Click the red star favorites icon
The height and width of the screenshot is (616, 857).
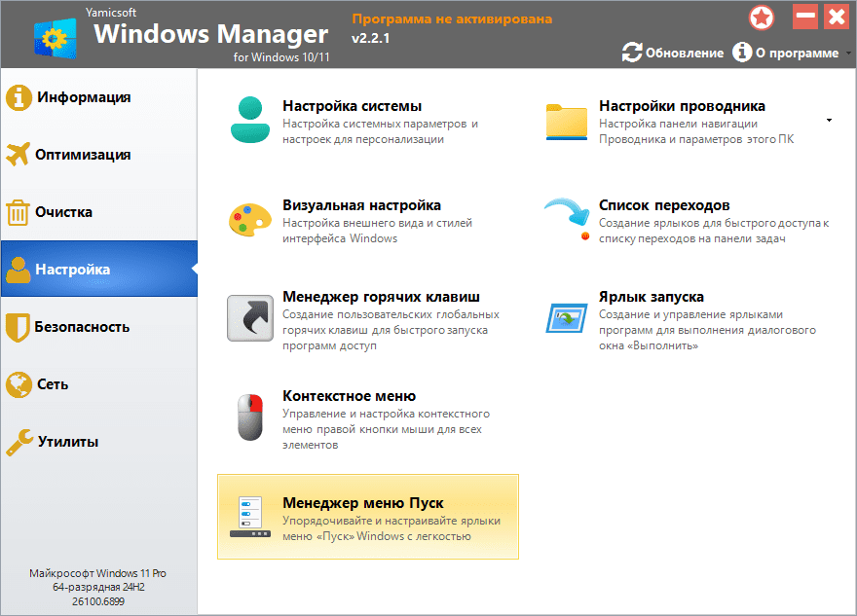click(x=762, y=18)
